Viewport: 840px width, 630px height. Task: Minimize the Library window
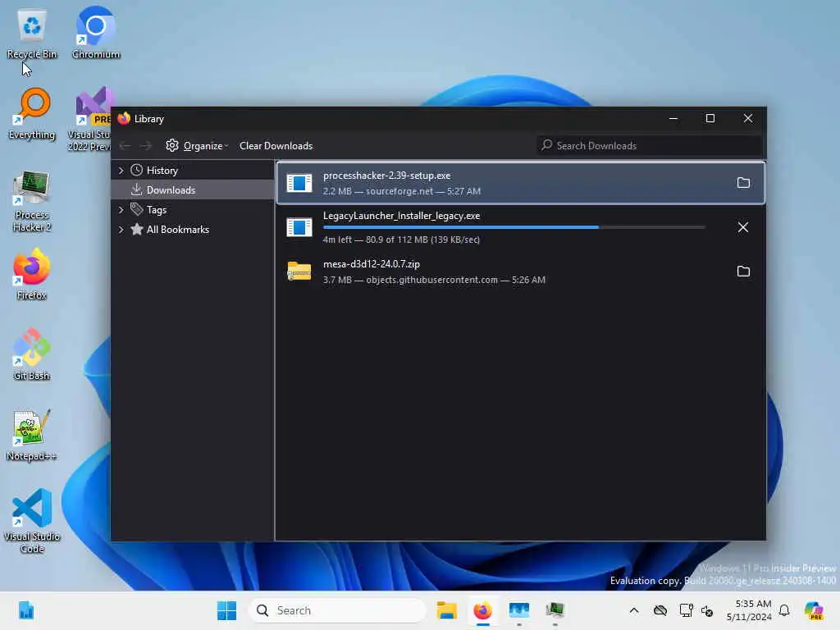673,118
